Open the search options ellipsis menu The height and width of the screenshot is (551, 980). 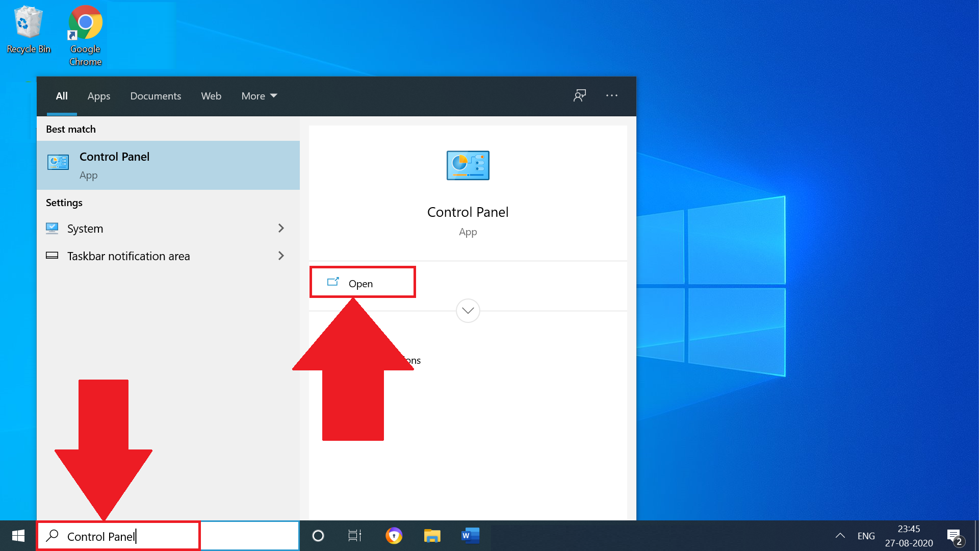pos(611,95)
